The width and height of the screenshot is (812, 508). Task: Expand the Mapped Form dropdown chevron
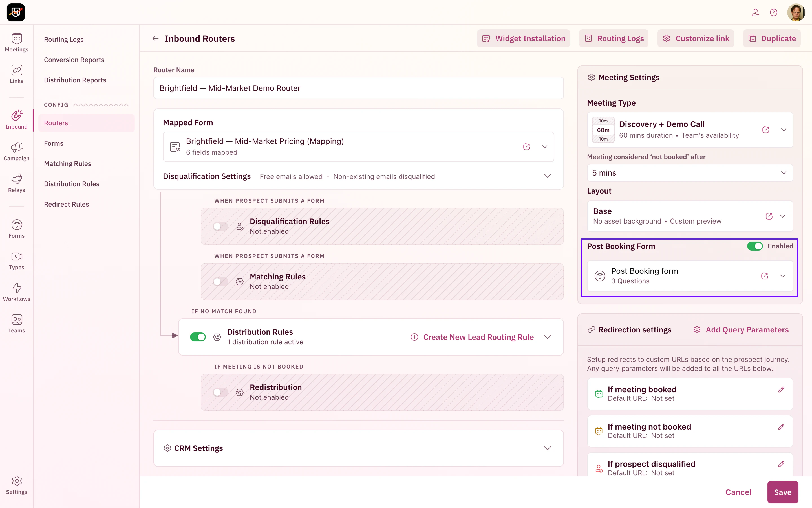click(x=545, y=147)
